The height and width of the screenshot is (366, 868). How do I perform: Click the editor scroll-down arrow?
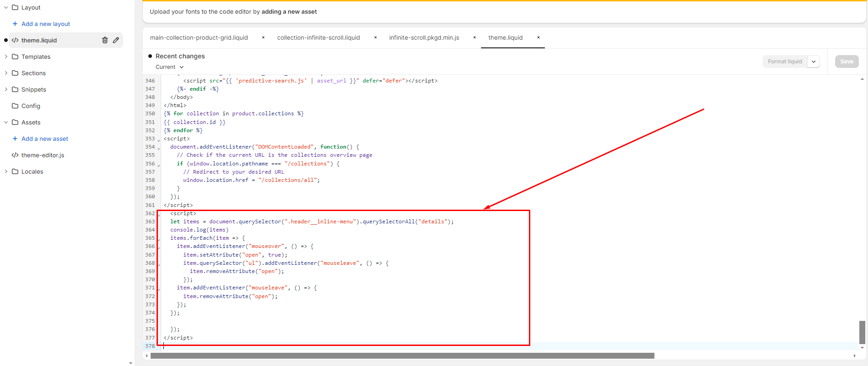(862, 348)
